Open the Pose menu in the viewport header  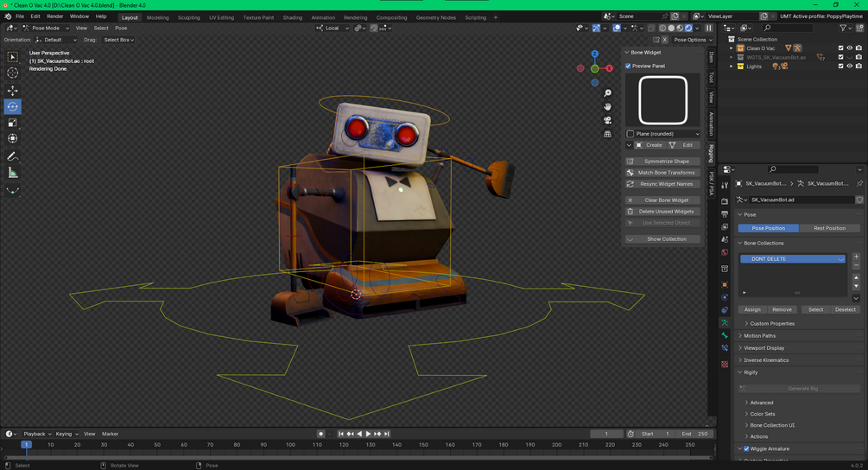121,28
